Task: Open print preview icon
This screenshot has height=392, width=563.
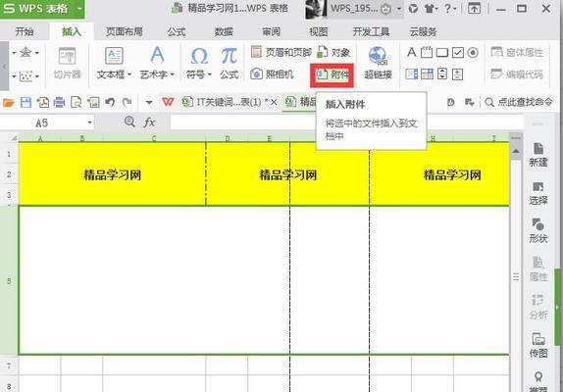Action: click(x=77, y=103)
